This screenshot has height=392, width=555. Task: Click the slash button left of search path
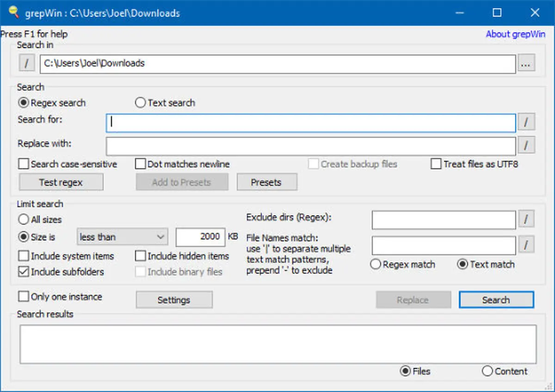pyautogui.click(x=27, y=63)
